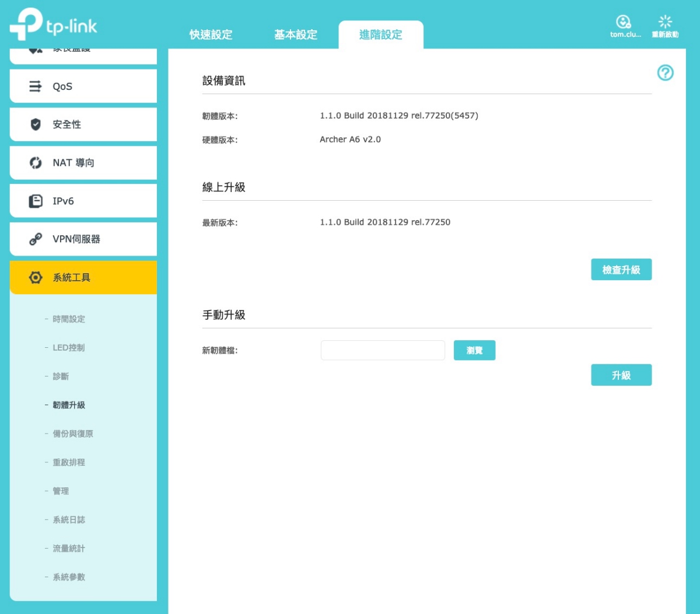
Task: Click the VPN server link icon
Action: click(36, 239)
